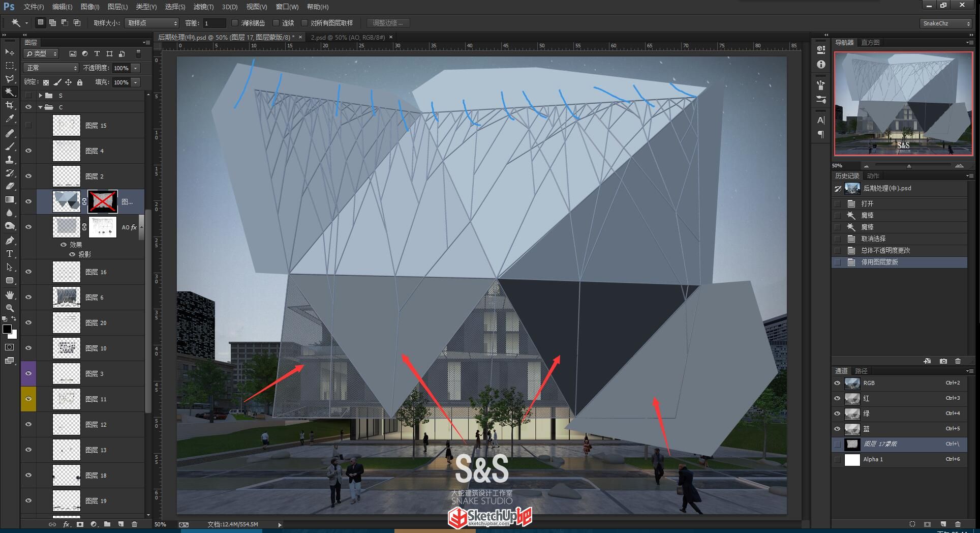Select the Horizontal Type tool

10,253
